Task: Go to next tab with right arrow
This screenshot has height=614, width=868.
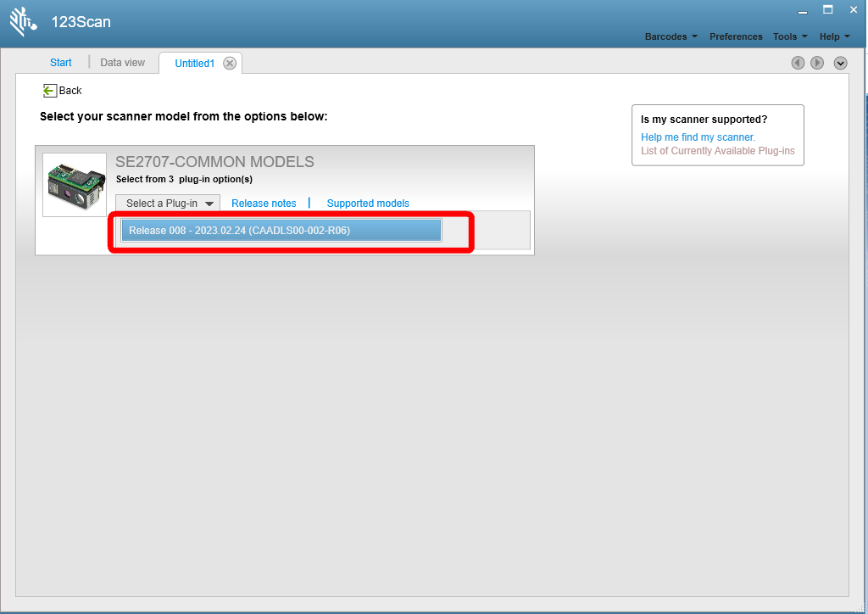Action: click(x=817, y=63)
